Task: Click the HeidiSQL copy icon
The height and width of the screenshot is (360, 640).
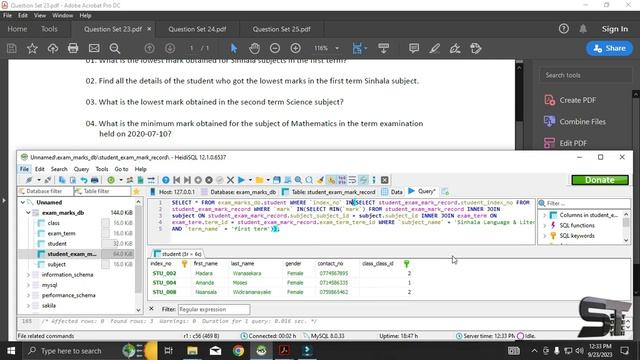Action: pyautogui.click(x=62, y=180)
